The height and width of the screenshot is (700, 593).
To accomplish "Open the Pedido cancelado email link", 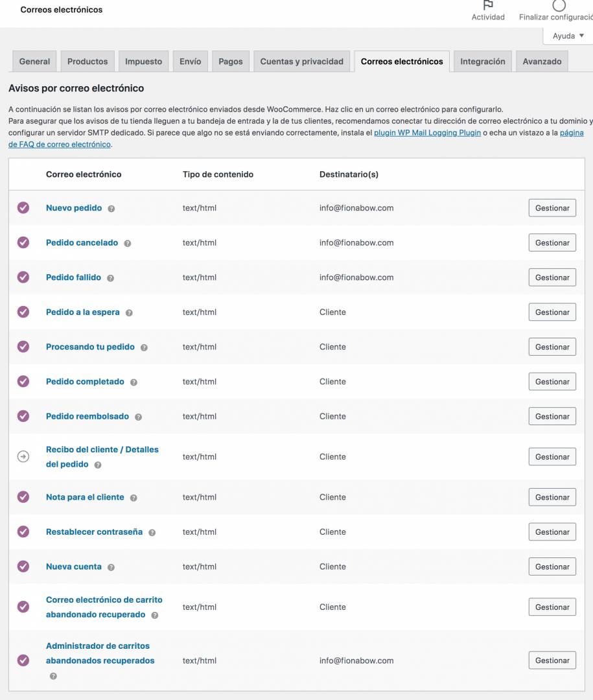I will click(82, 242).
